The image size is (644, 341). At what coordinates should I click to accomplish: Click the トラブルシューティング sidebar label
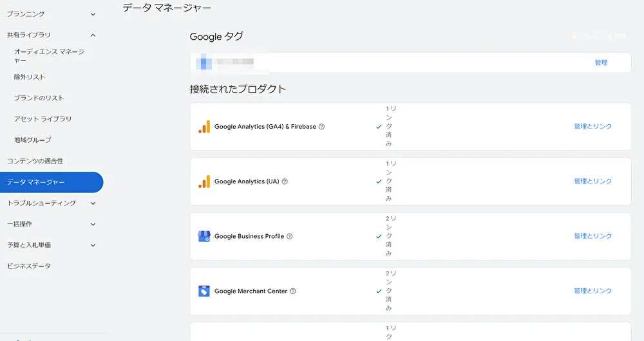click(x=41, y=203)
